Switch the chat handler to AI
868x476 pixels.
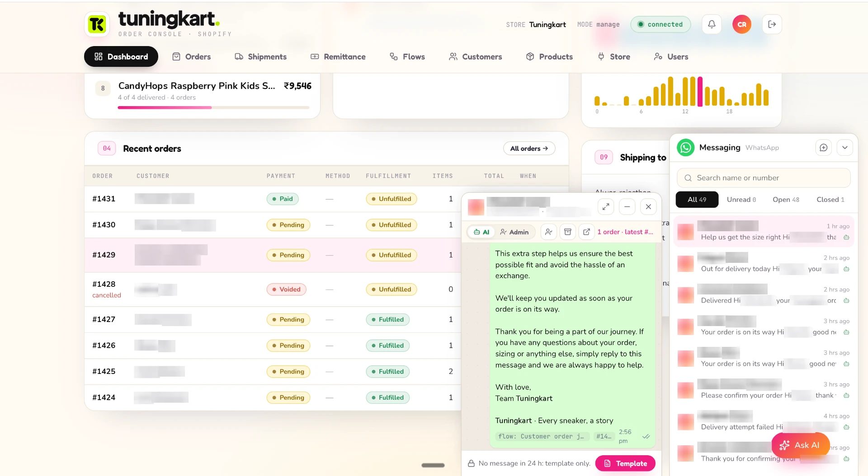coord(481,232)
